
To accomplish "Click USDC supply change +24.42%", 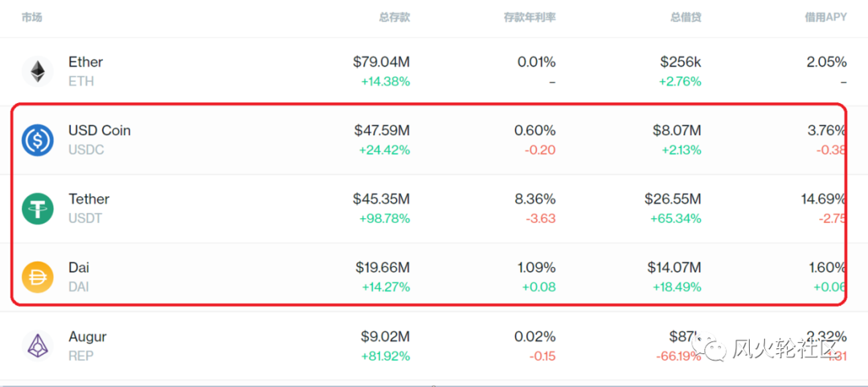I will tap(385, 150).
